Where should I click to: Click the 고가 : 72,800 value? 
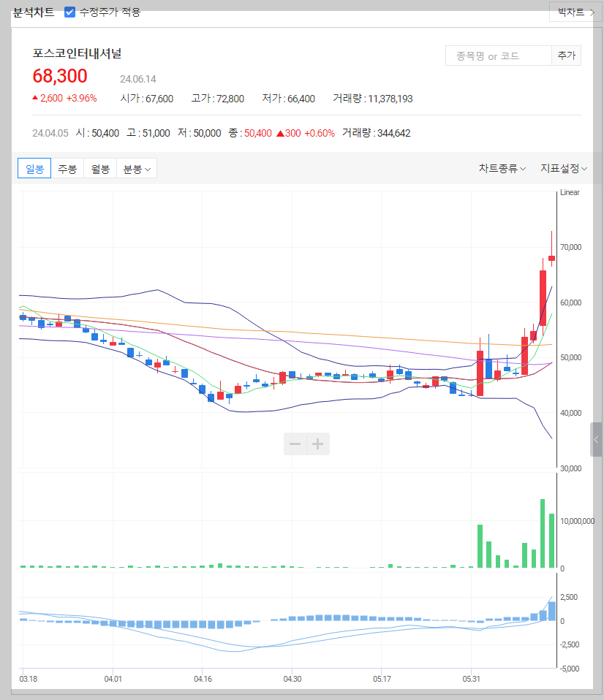pyautogui.click(x=218, y=98)
